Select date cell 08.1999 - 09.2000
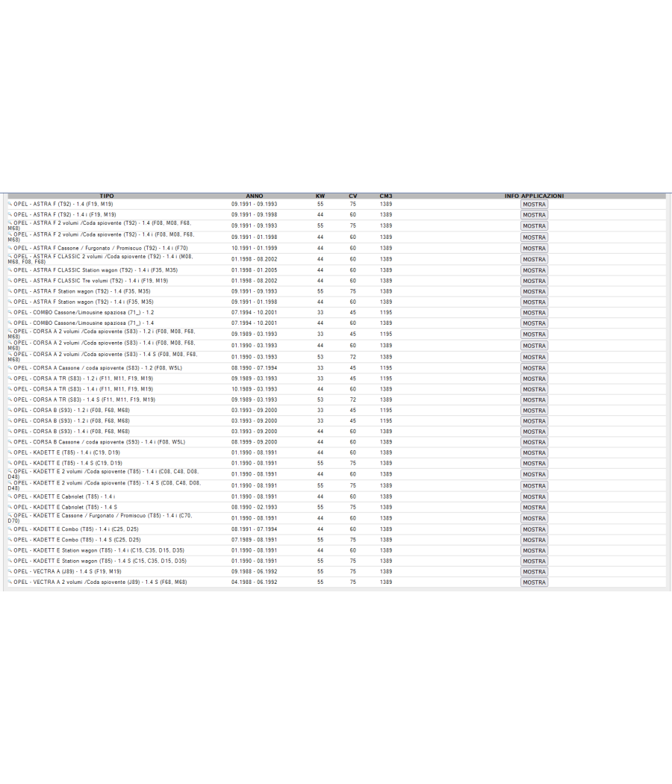 pyautogui.click(x=254, y=442)
